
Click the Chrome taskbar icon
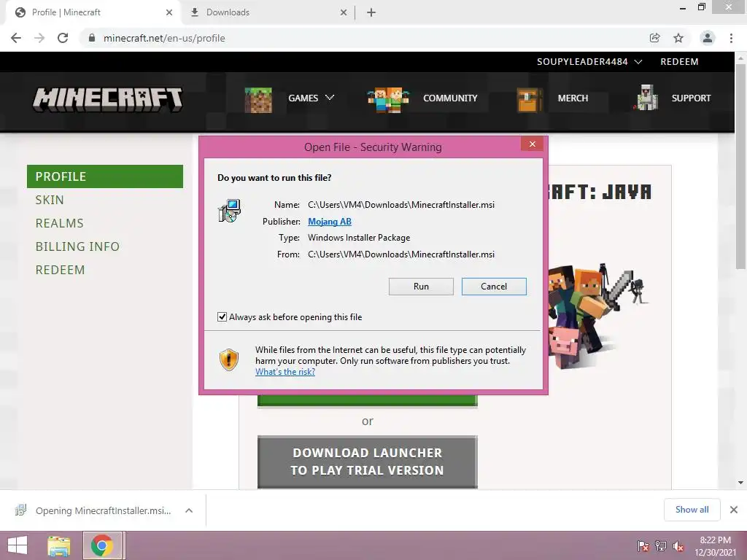(x=102, y=545)
